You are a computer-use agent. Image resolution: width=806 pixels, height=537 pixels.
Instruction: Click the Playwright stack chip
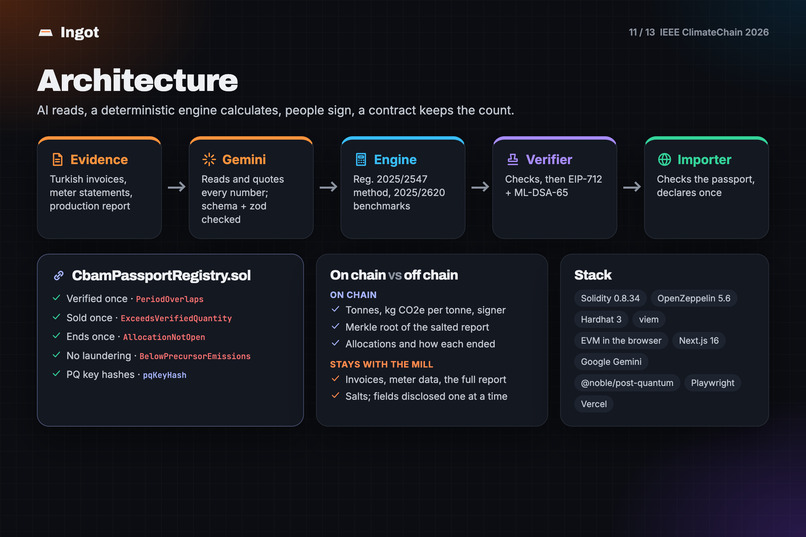click(x=712, y=383)
